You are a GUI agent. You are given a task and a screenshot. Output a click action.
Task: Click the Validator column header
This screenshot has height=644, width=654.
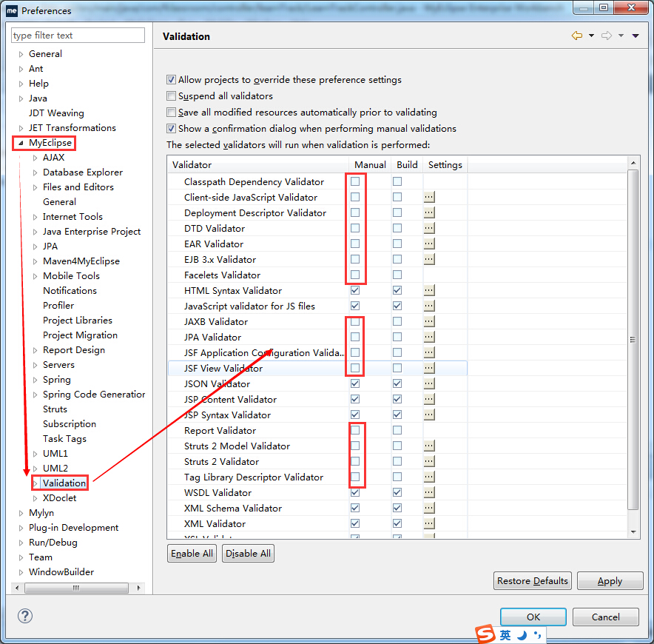coord(257,165)
